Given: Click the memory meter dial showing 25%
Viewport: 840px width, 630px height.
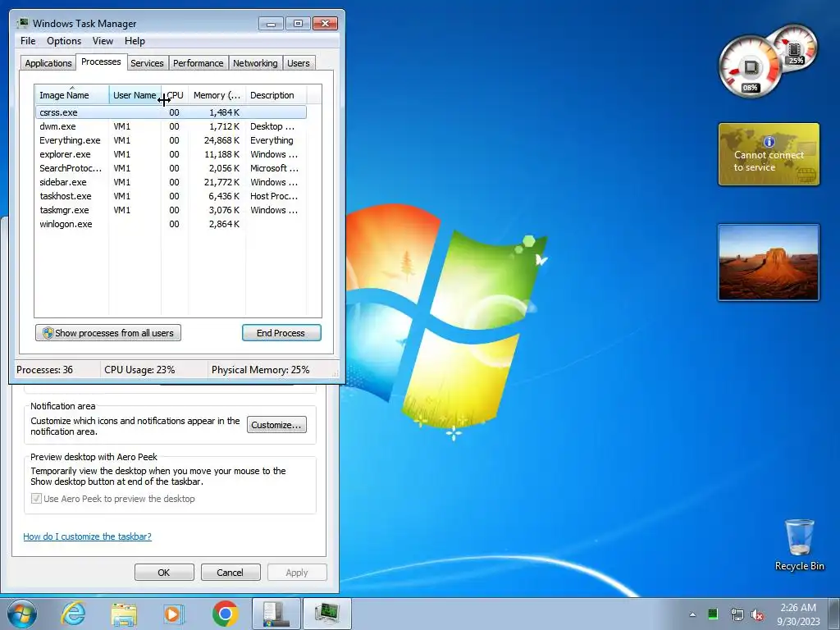Looking at the screenshot, I should point(795,49).
